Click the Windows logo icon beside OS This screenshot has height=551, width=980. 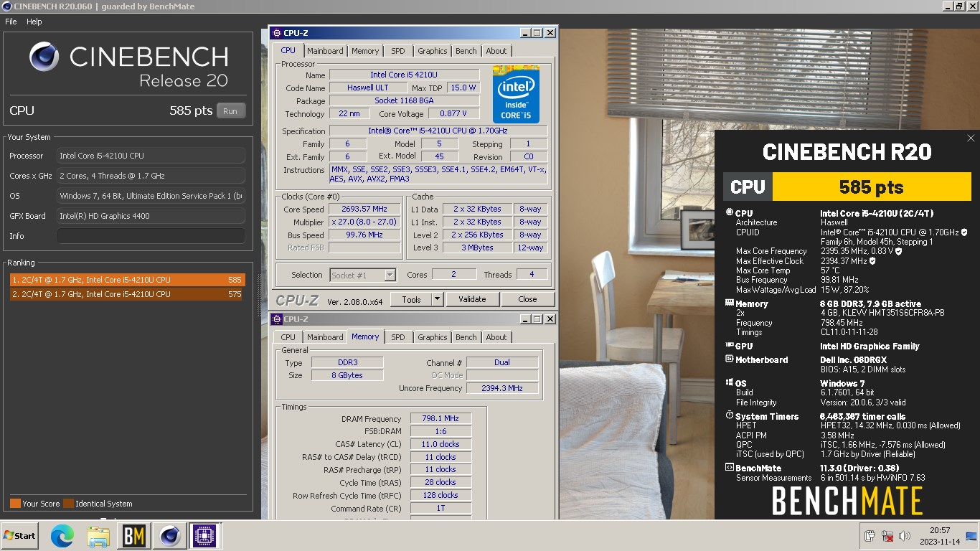click(729, 383)
